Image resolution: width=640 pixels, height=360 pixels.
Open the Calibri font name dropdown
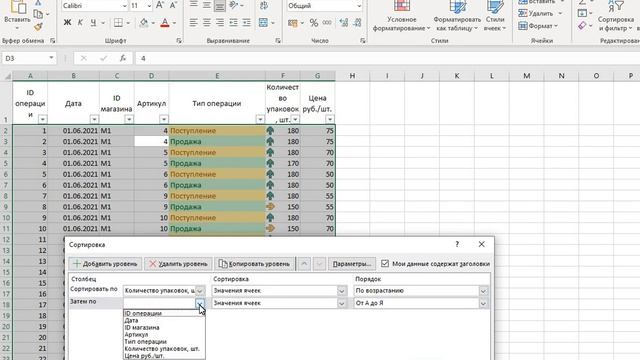[x=124, y=6]
